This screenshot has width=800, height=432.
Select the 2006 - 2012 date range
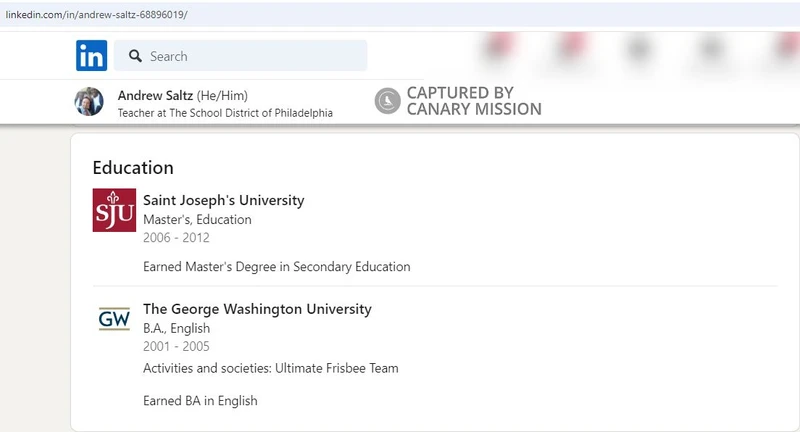pyautogui.click(x=176, y=238)
